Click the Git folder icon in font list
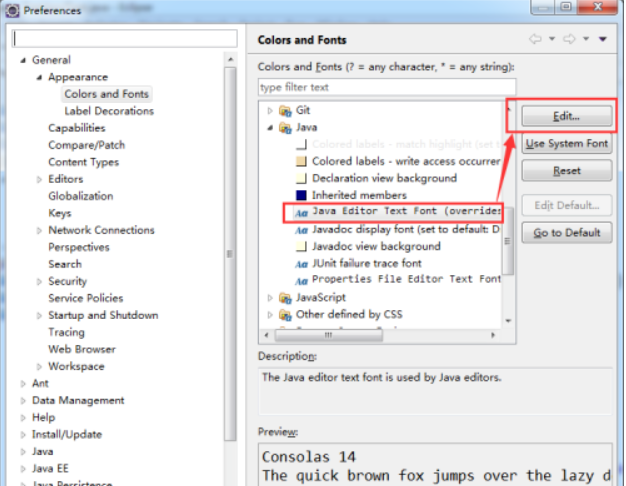 286,110
